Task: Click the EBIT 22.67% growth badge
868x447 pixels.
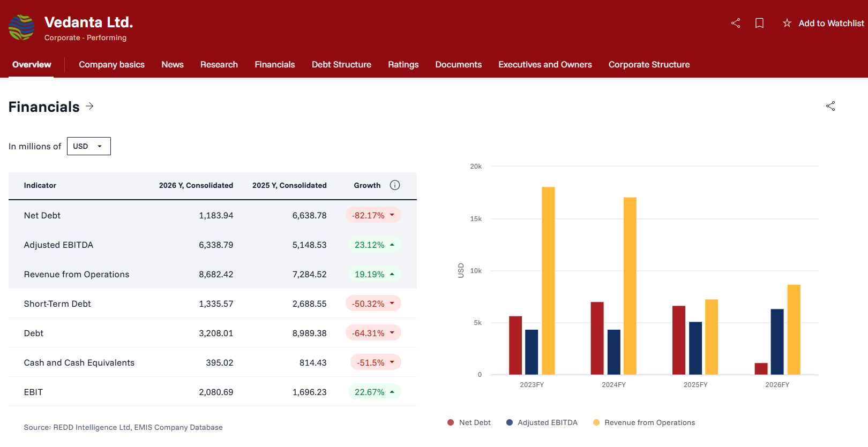Action: [x=375, y=392]
